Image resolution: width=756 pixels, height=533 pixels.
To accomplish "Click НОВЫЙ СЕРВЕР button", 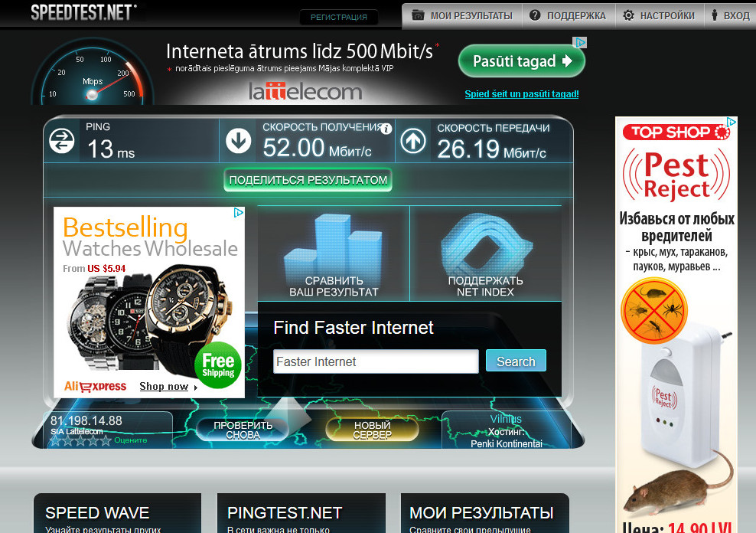I will (372, 430).
